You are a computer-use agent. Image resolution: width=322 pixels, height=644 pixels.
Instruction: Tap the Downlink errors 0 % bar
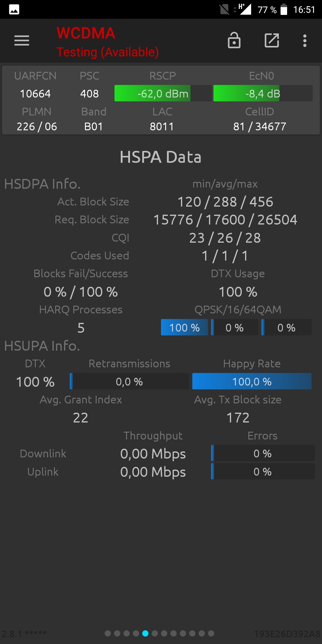263,453
